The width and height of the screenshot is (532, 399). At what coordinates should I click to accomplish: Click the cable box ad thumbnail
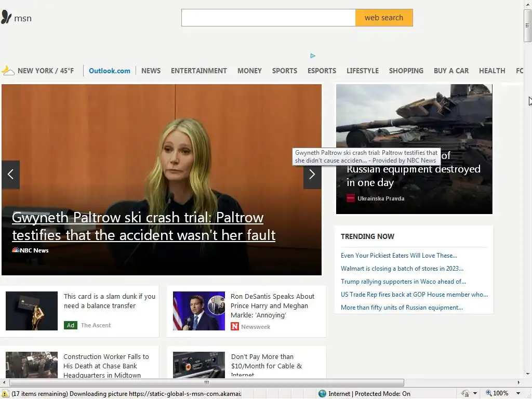(199, 365)
